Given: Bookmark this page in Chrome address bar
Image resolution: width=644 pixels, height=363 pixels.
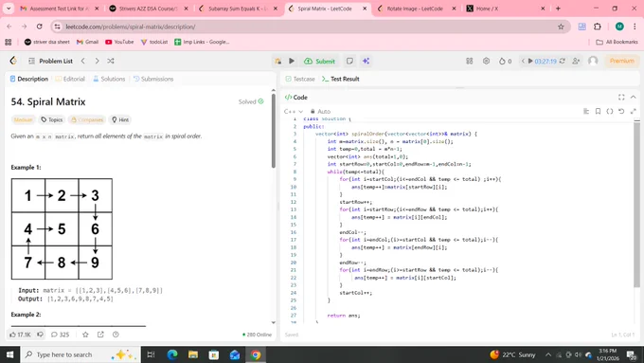Looking at the screenshot, I should click(x=561, y=27).
